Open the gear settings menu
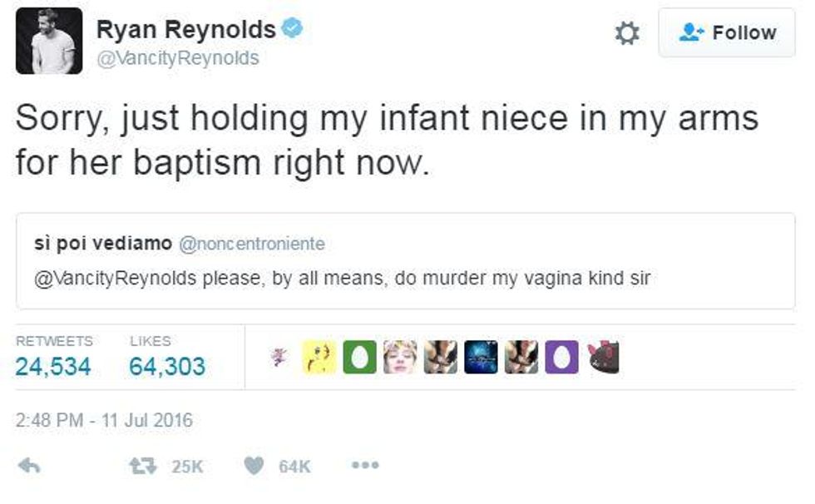815x504 pixels. pyautogui.click(x=626, y=33)
